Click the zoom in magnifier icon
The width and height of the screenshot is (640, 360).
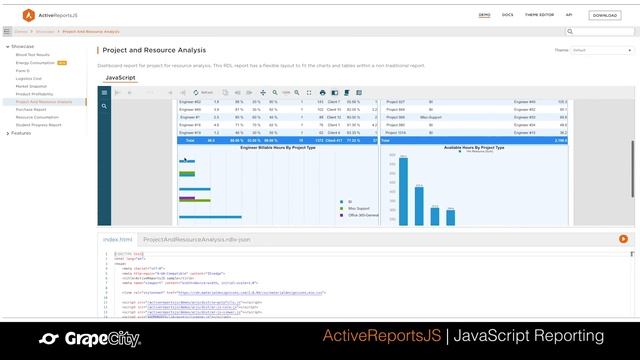point(297,93)
